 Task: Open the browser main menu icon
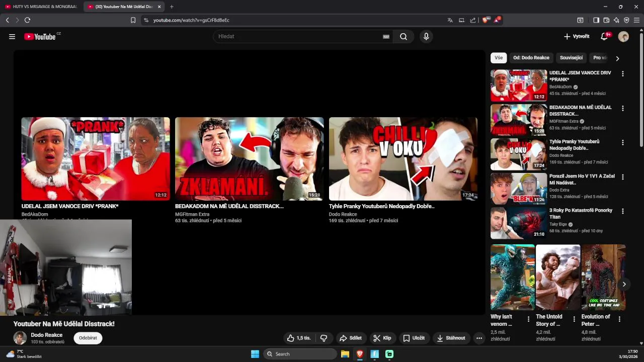(636, 20)
